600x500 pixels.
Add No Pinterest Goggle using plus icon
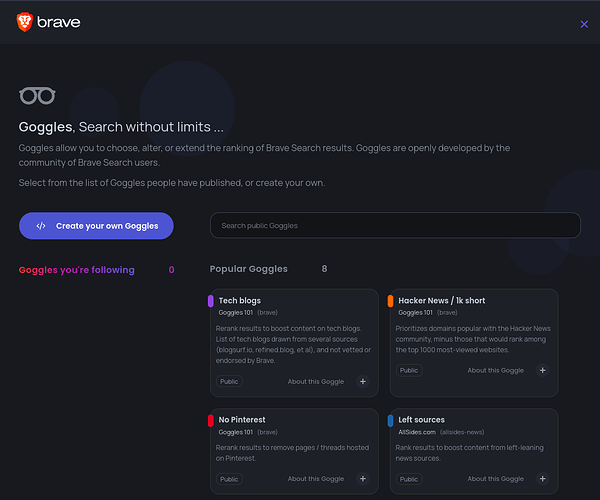click(x=363, y=479)
